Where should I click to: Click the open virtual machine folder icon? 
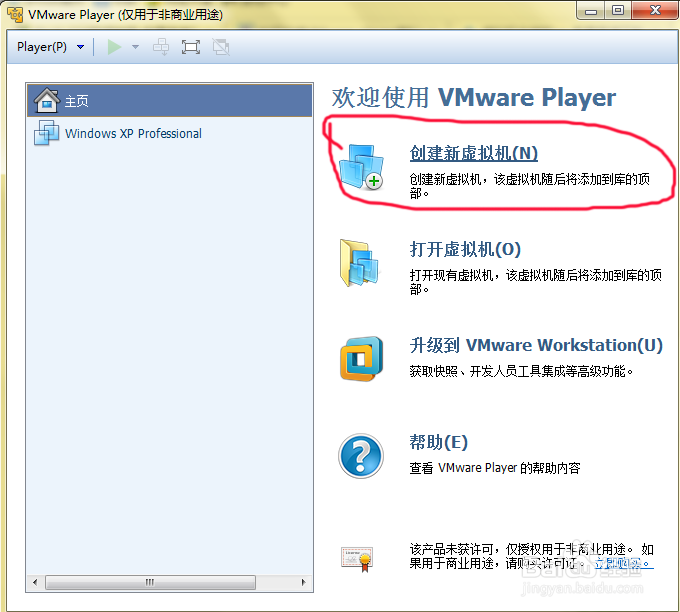(x=359, y=263)
